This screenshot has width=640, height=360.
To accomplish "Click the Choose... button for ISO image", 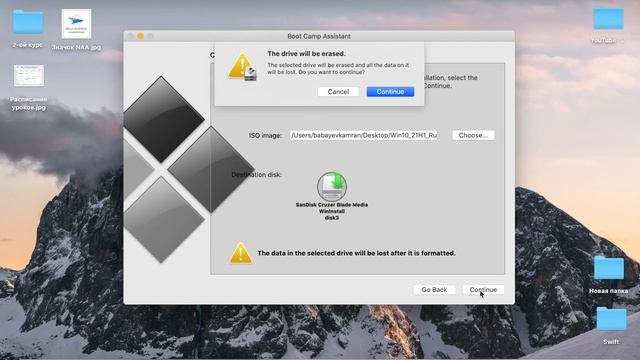I will (473, 135).
